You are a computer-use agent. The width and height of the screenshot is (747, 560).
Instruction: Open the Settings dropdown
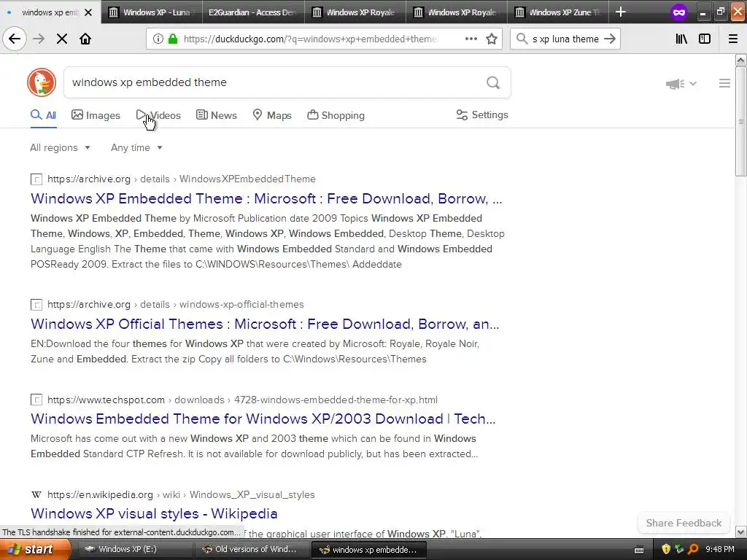pos(482,114)
